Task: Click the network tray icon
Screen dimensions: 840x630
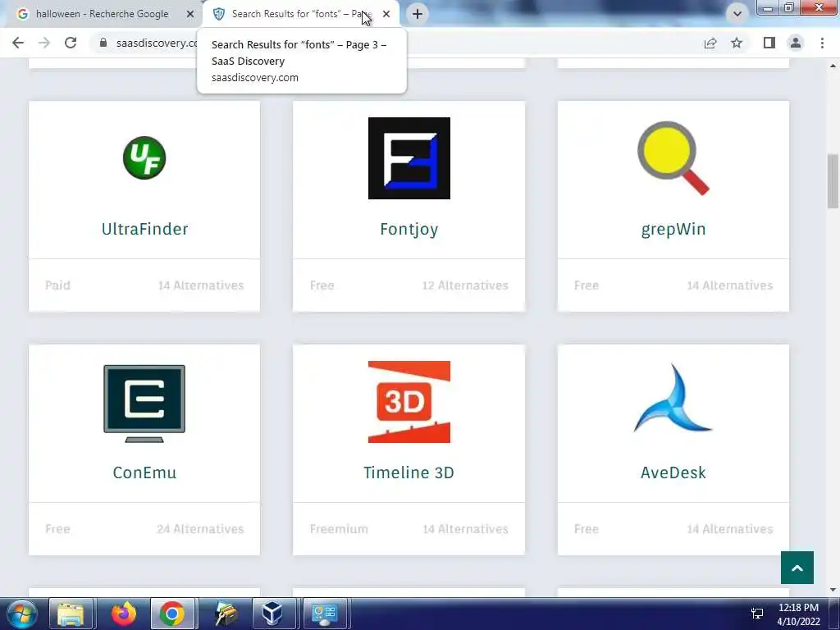Action: [x=757, y=614]
